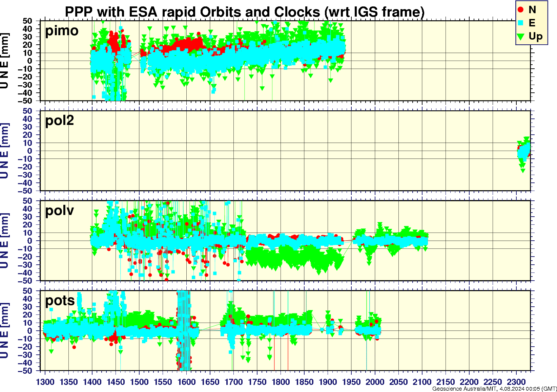
Task: Click the 'pimo' station label
Action: pos(62,31)
